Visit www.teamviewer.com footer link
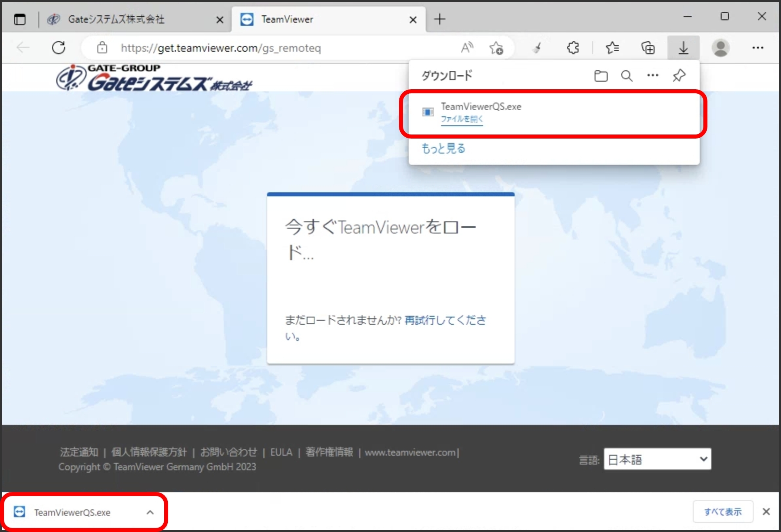 (x=410, y=452)
